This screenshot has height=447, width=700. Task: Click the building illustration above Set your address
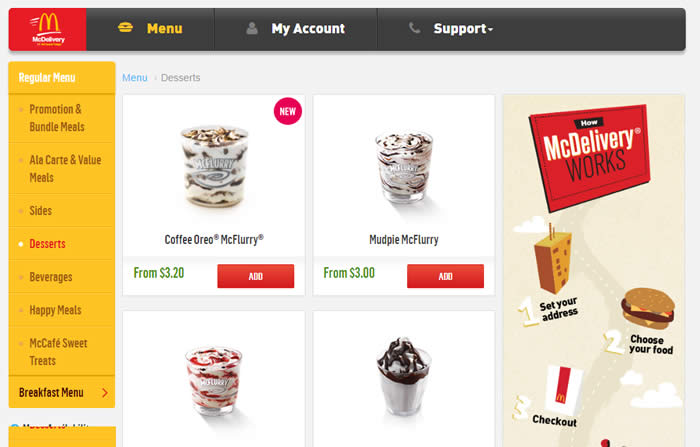(x=553, y=259)
